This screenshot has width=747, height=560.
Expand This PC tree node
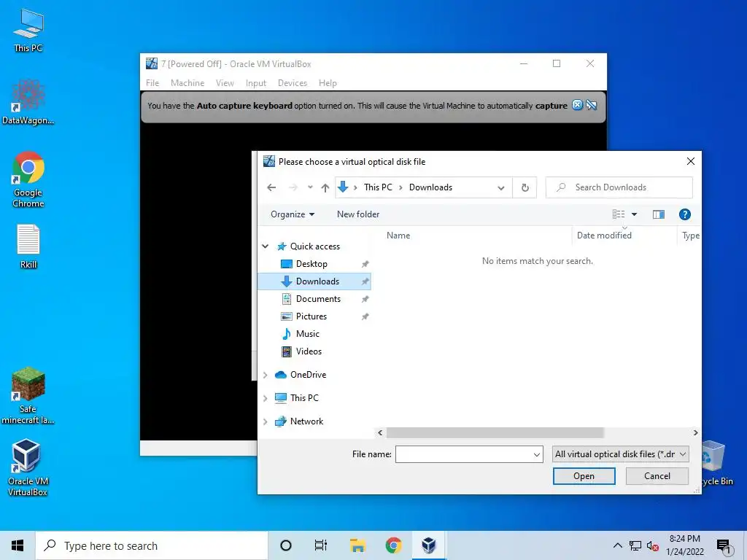point(266,398)
